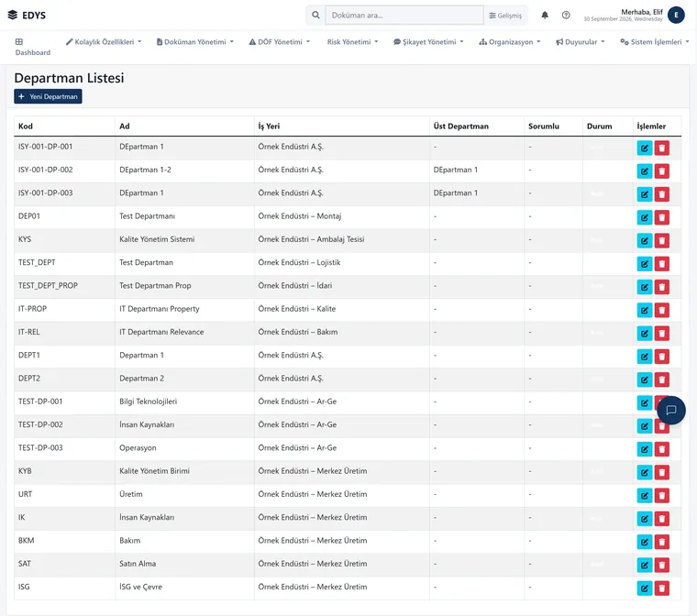Edit the URT Üretim department

(644, 496)
